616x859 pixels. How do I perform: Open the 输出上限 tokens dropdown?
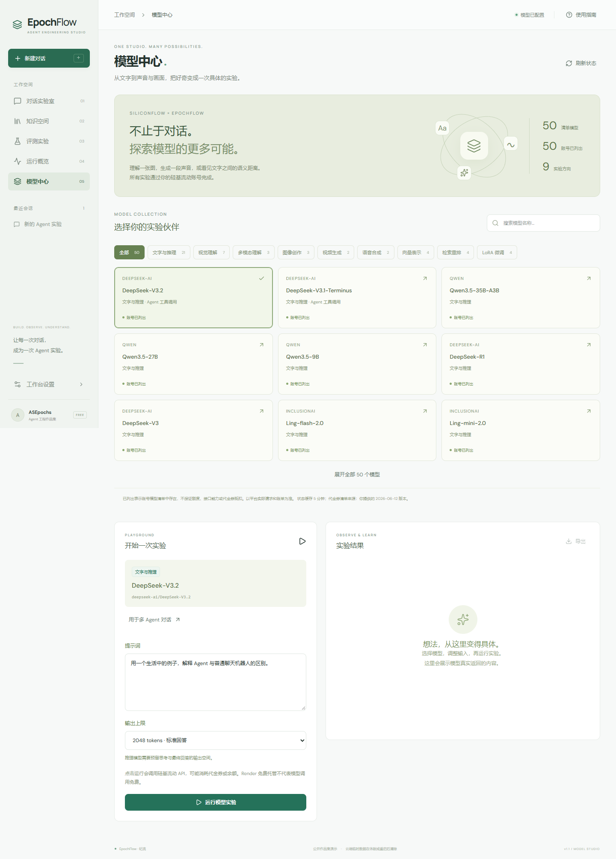[216, 740]
